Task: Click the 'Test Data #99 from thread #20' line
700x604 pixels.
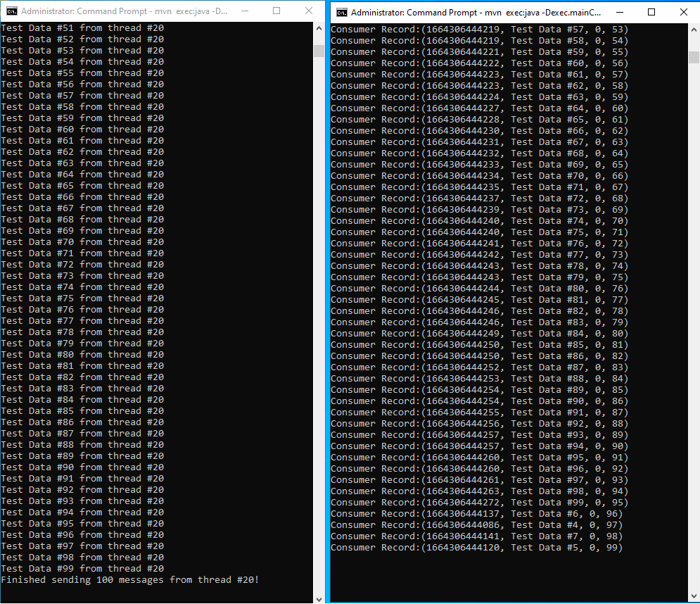Action: pos(82,569)
